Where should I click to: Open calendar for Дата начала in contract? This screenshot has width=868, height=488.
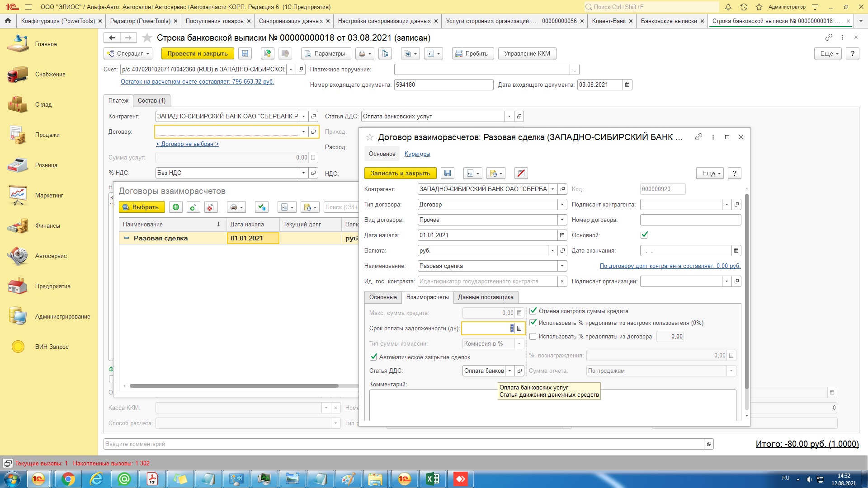562,235
